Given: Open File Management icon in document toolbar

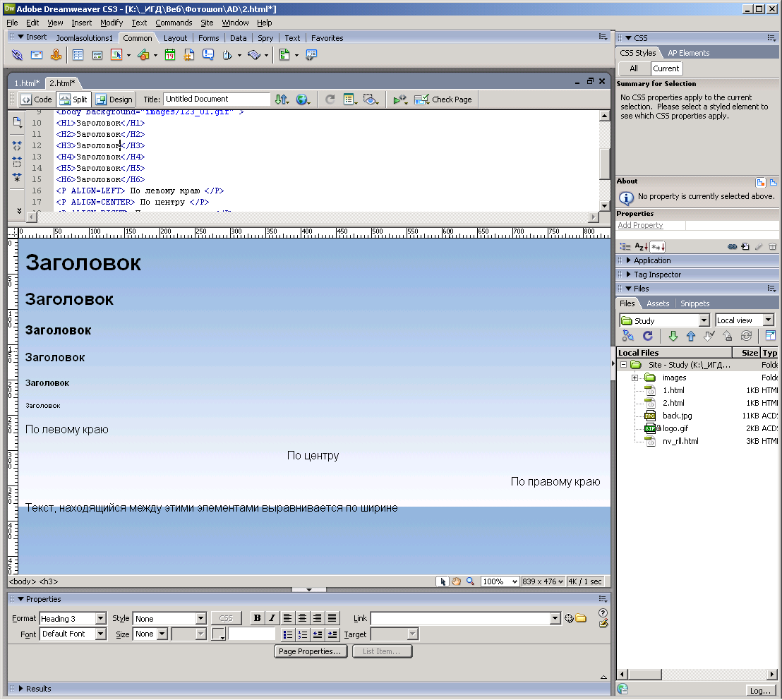Looking at the screenshot, I should [x=282, y=99].
